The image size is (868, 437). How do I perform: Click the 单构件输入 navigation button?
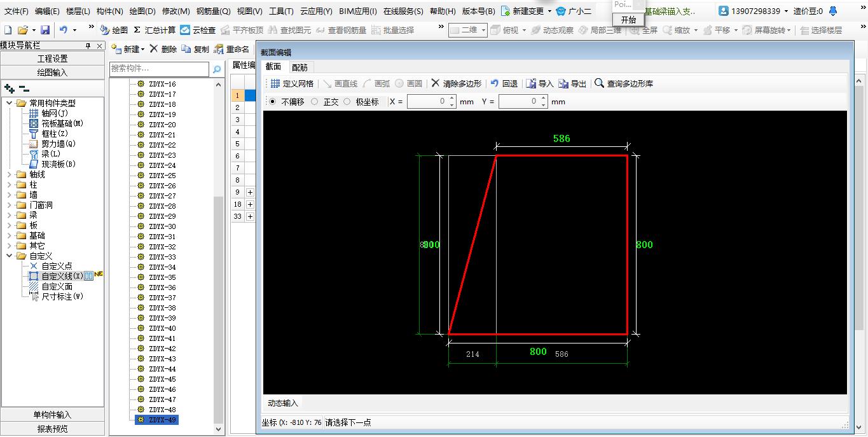pyautogui.click(x=52, y=415)
